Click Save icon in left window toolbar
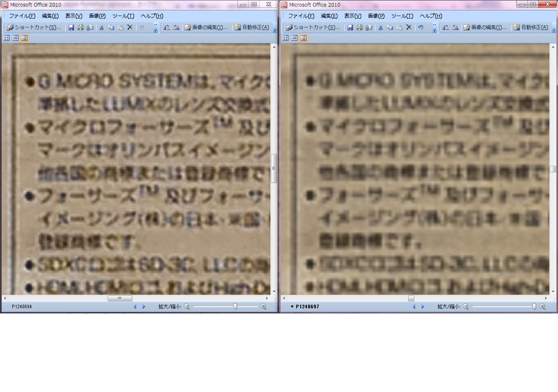Viewport: 558px width, 392px height. pos(71,27)
